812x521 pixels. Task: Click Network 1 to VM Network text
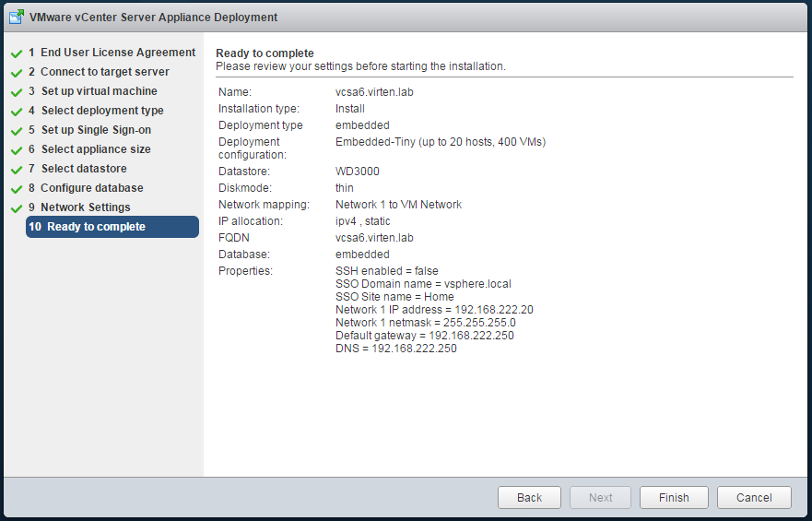[x=399, y=205]
